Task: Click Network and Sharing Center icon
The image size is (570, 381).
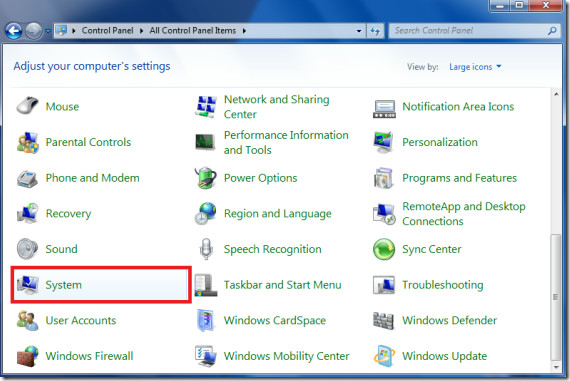Action: coord(206,107)
